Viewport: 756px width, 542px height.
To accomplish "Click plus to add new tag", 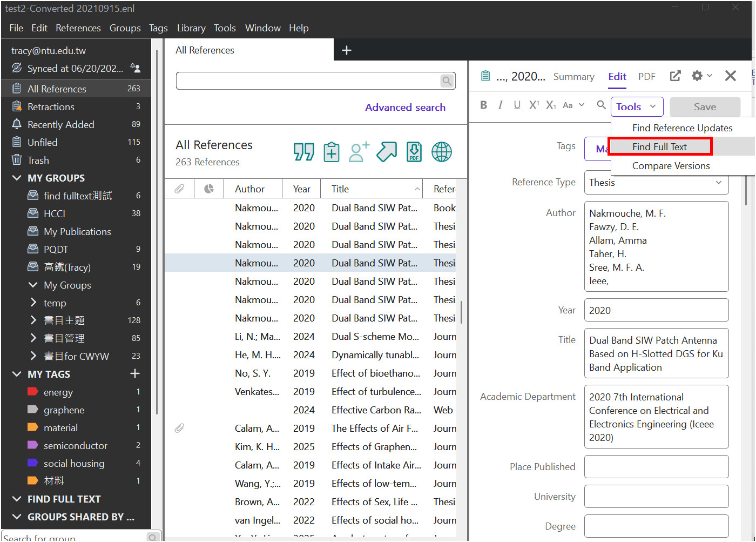I will pos(135,373).
